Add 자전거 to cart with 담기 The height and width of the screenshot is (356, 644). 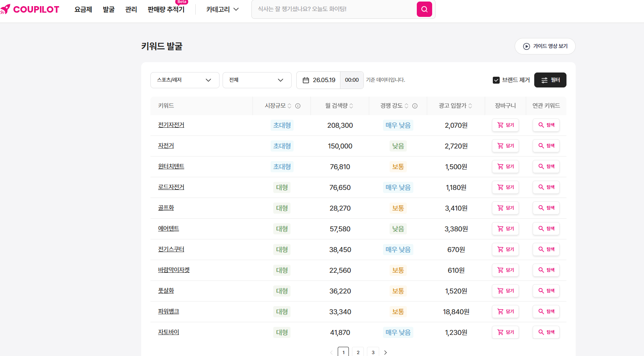pos(505,146)
